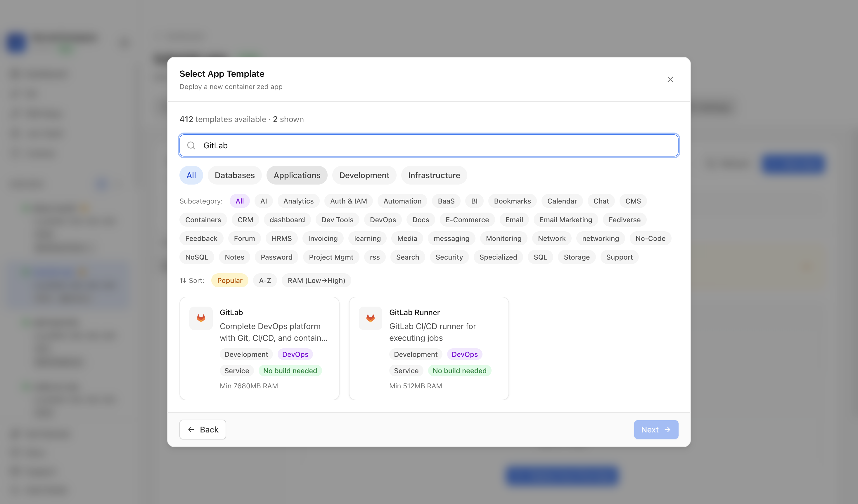Filter by Specialized subcategory

click(x=498, y=257)
